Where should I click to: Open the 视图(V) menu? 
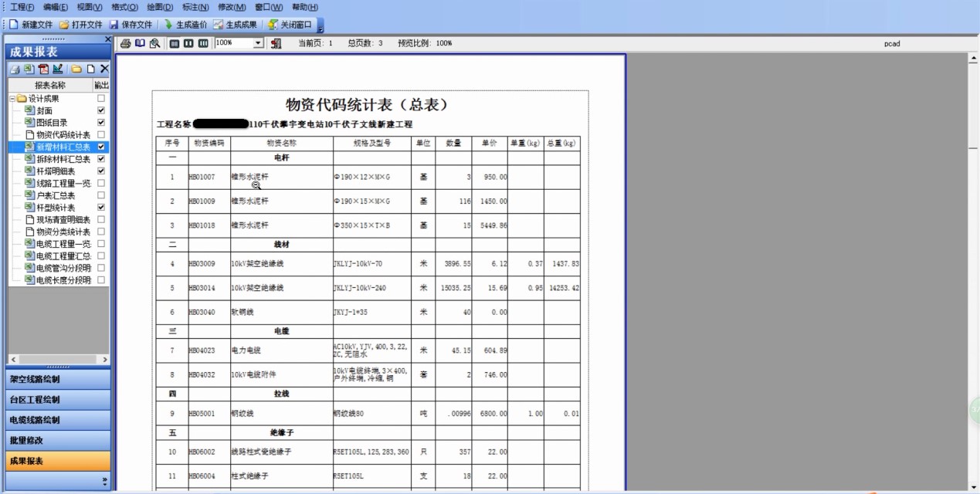(x=90, y=7)
